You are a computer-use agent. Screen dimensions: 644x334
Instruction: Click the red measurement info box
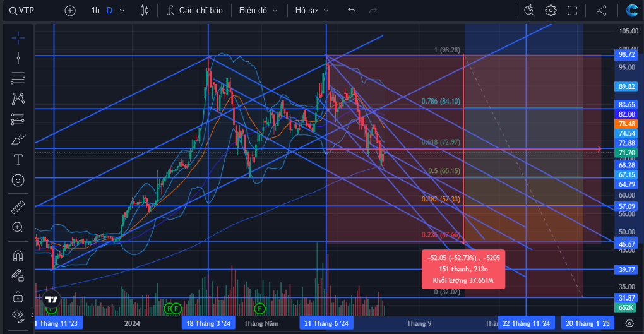pos(463,269)
